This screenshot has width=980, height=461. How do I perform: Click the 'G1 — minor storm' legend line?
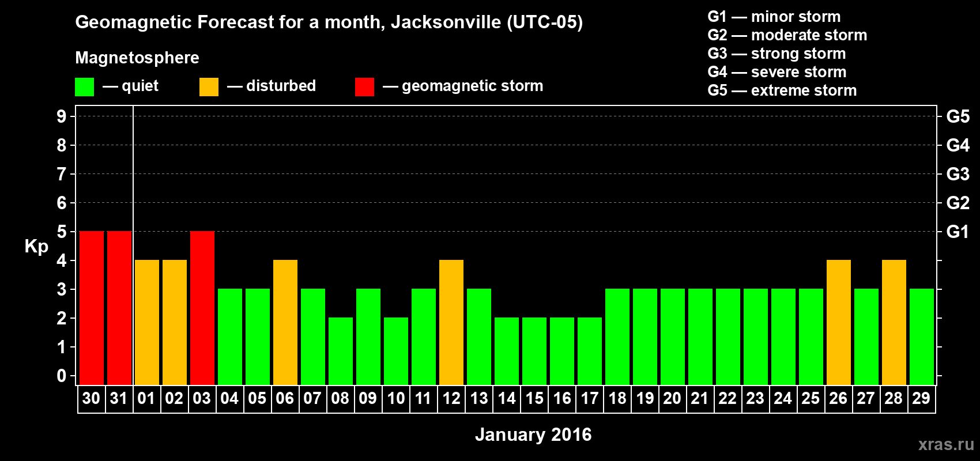(x=774, y=17)
